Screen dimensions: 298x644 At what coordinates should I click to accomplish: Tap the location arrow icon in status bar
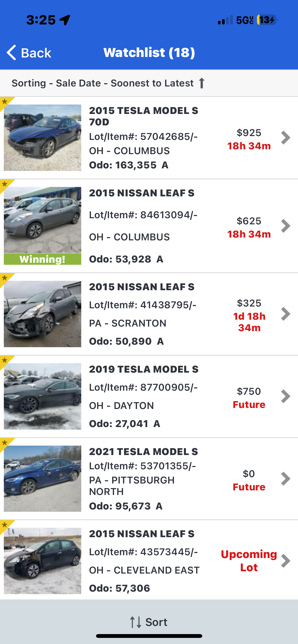tap(65, 20)
